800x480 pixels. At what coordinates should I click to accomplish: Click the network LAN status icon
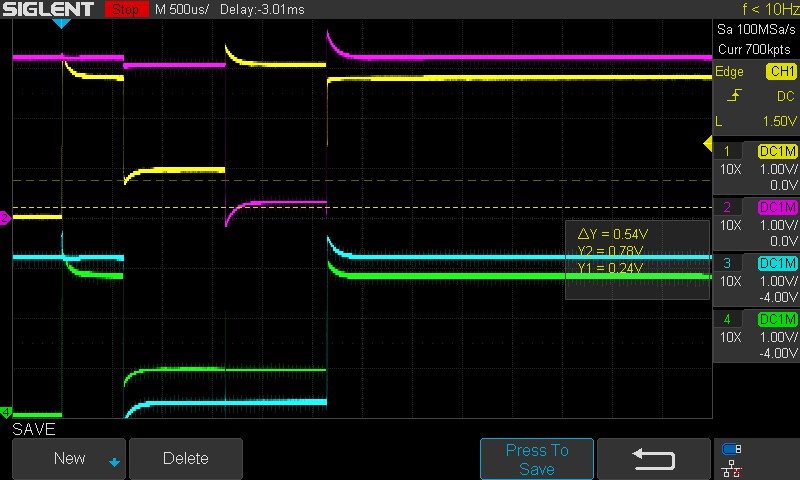click(731, 467)
